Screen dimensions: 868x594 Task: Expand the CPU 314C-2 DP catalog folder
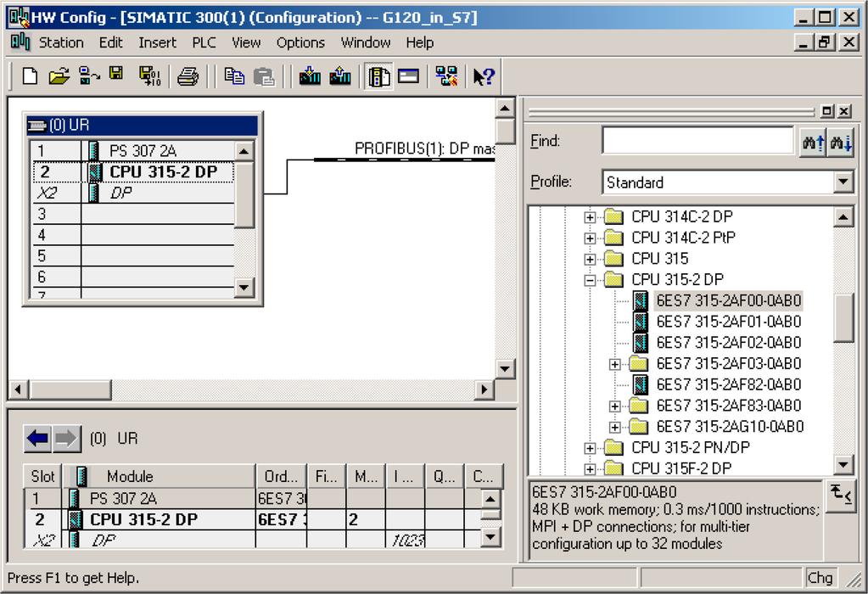[x=590, y=217]
